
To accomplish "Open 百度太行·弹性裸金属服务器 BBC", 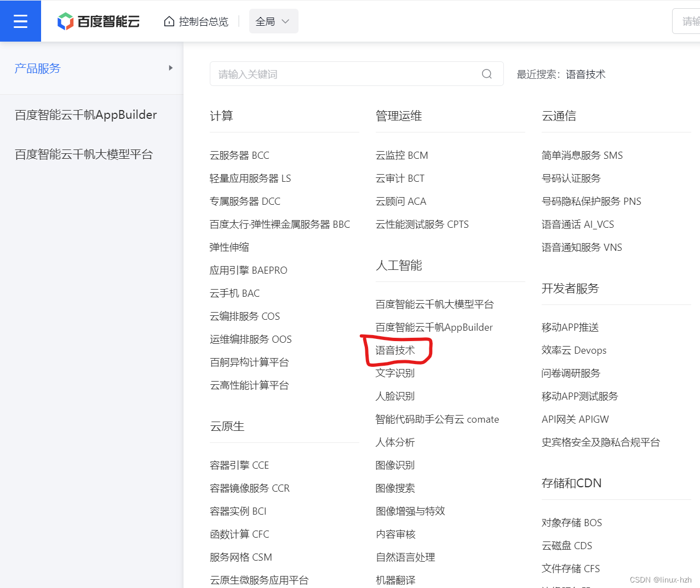I will coord(280,224).
